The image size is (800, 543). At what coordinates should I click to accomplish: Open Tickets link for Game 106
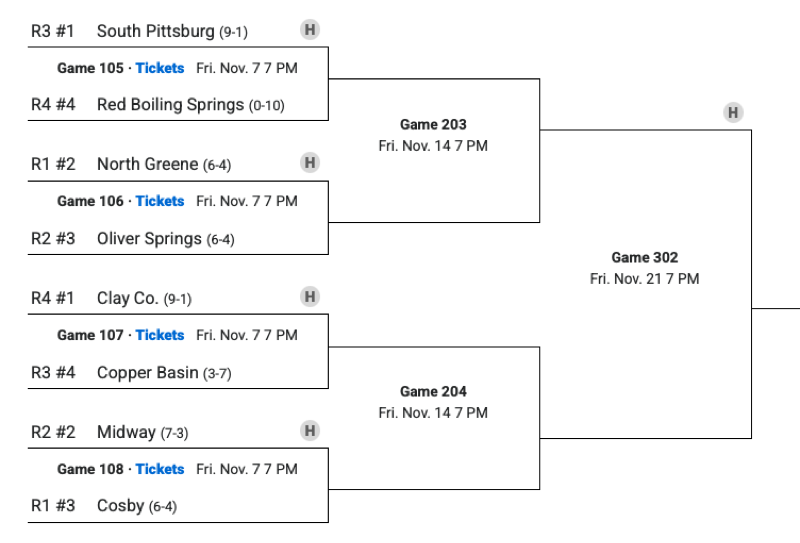(x=160, y=201)
